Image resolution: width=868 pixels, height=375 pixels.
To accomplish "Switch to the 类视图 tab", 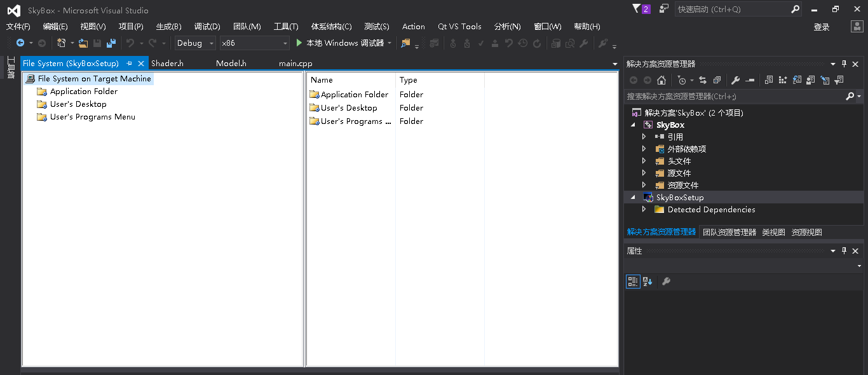I will point(773,233).
